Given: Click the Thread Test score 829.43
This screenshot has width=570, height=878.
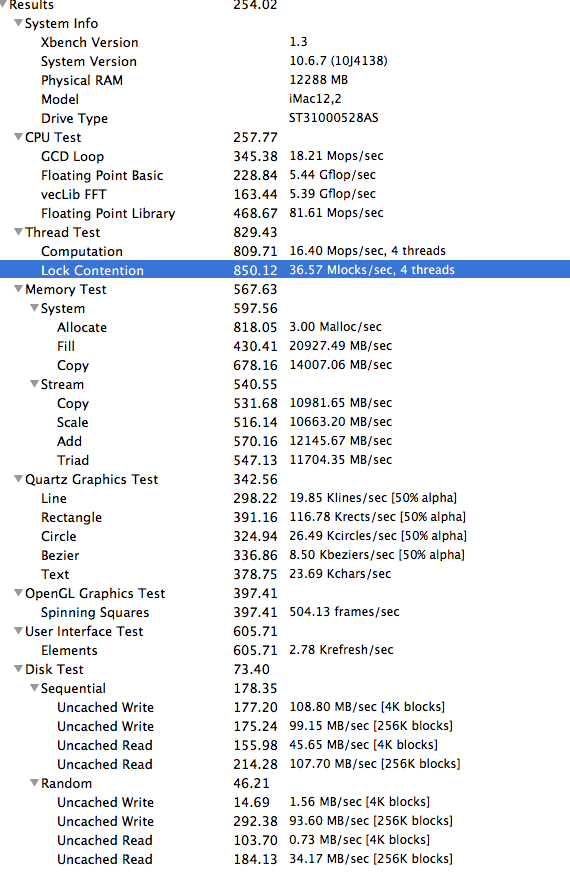Looking at the screenshot, I should 255,232.
